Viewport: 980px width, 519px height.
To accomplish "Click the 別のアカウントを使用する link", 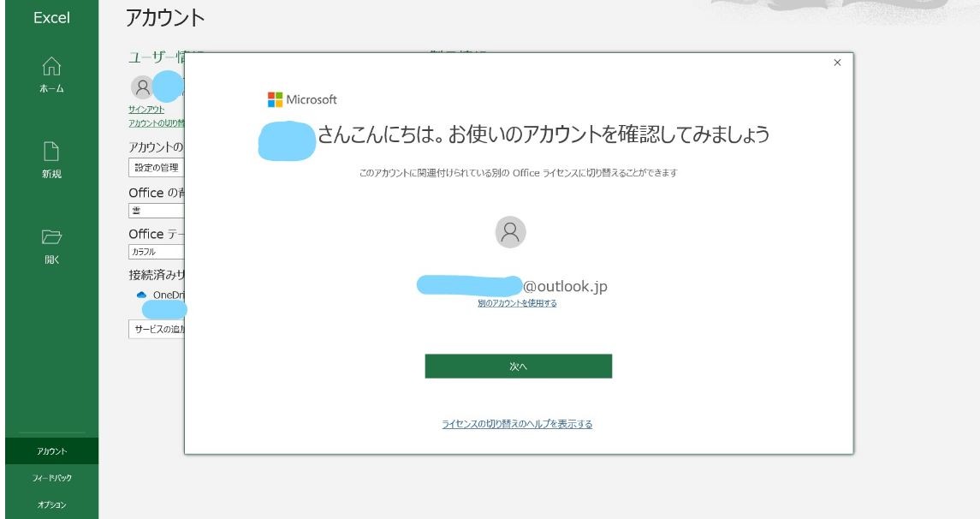I will [517, 303].
